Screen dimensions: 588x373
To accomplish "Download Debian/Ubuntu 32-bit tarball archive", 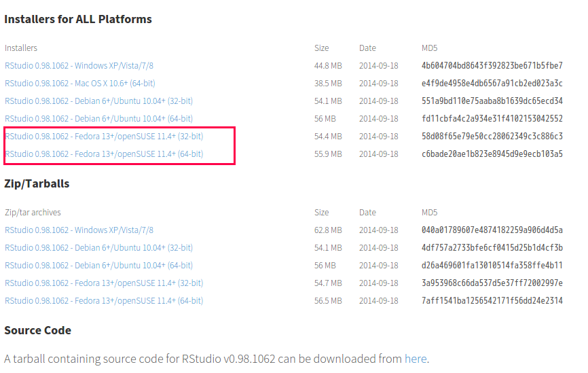I will [98, 248].
